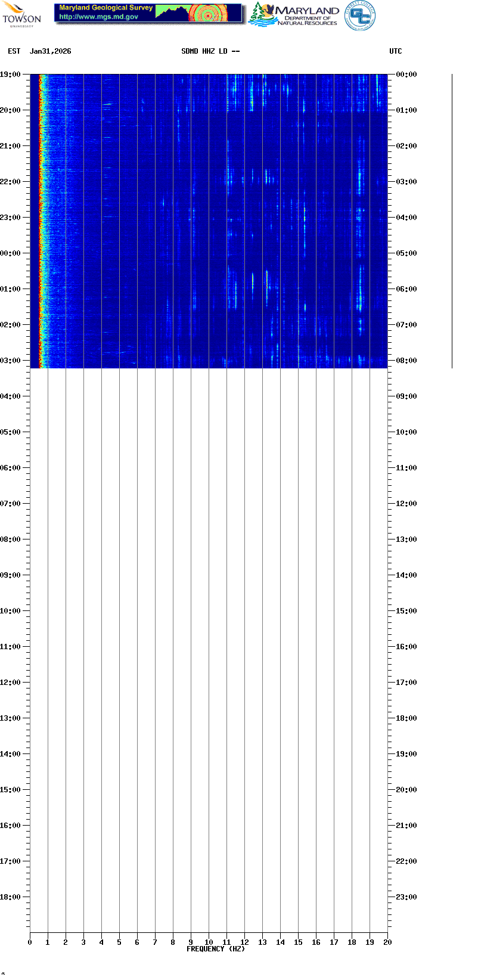Click the 20 Hz frequency axis label
The width and height of the screenshot is (478, 980).
(x=387, y=942)
